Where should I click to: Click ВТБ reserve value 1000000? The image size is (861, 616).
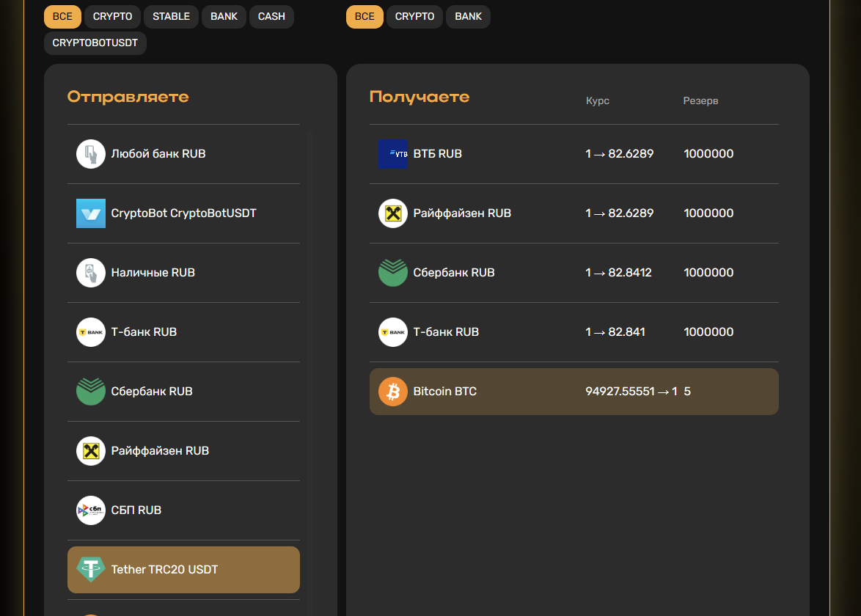click(x=708, y=154)
